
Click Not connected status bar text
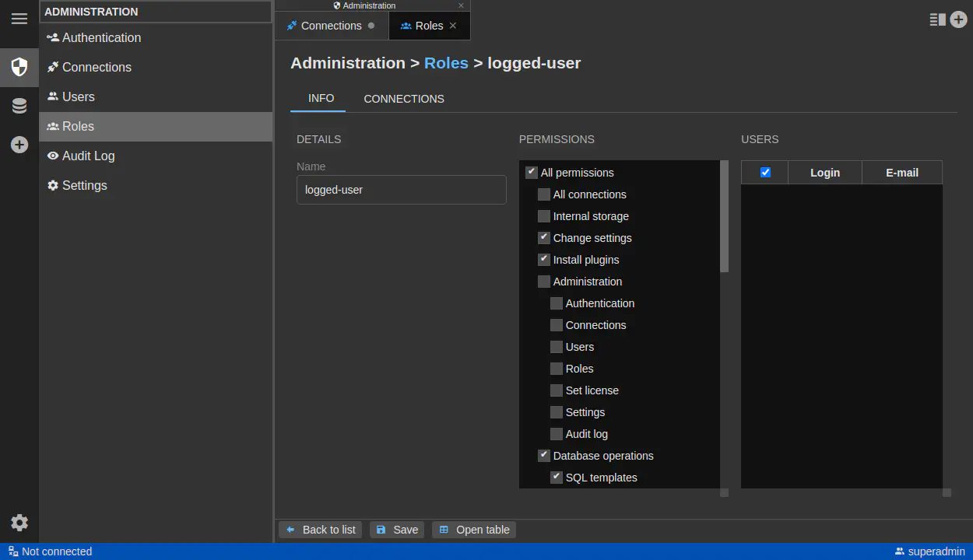pyautogui.click(x=57, y=551)
